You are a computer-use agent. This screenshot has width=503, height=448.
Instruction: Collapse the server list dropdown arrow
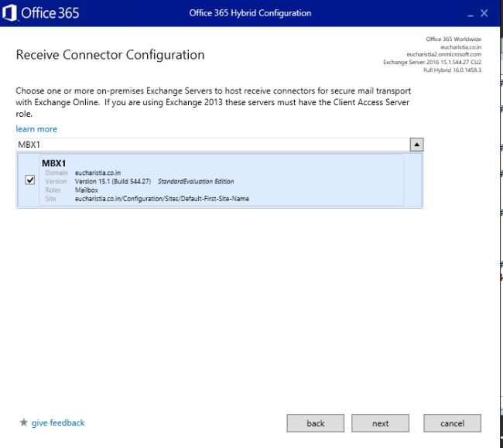(416, 145)
